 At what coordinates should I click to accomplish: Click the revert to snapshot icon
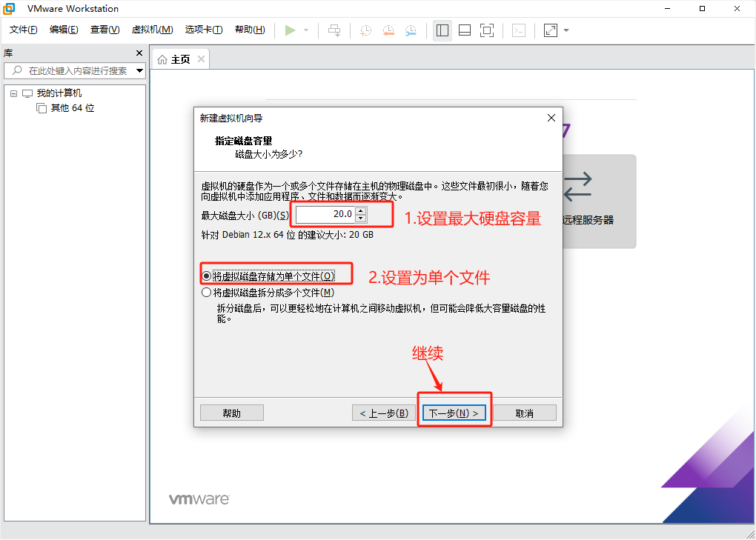coord(388,30)
